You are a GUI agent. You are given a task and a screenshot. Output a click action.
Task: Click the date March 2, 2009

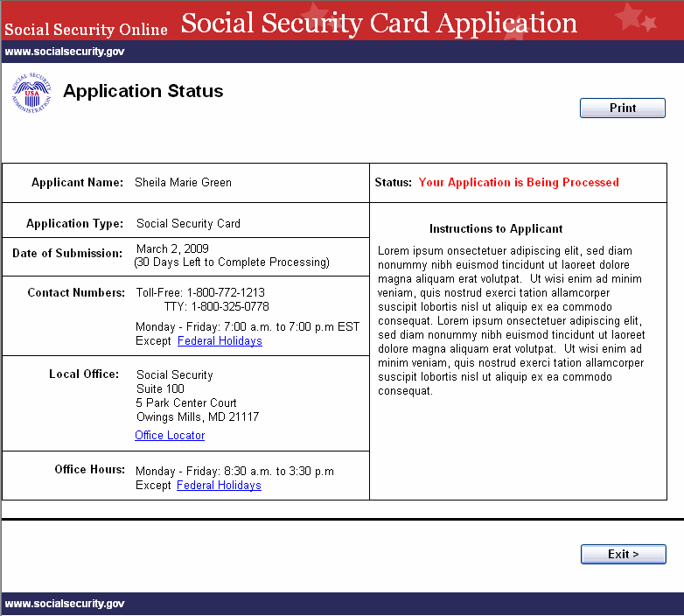click(172, 248)
